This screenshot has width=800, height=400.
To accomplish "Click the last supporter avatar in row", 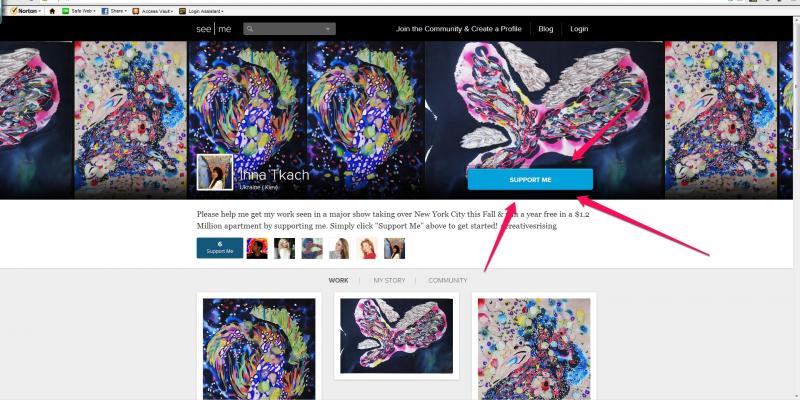I will pos(394,249).
